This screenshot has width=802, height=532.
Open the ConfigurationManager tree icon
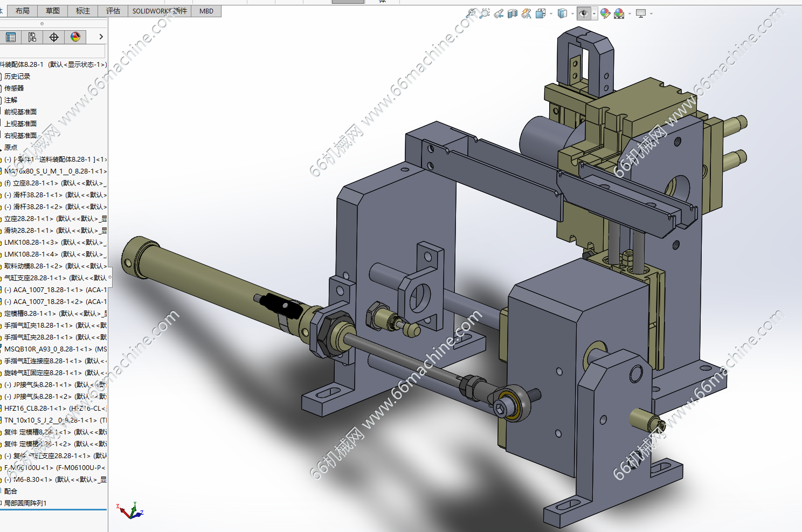(32, 37)
